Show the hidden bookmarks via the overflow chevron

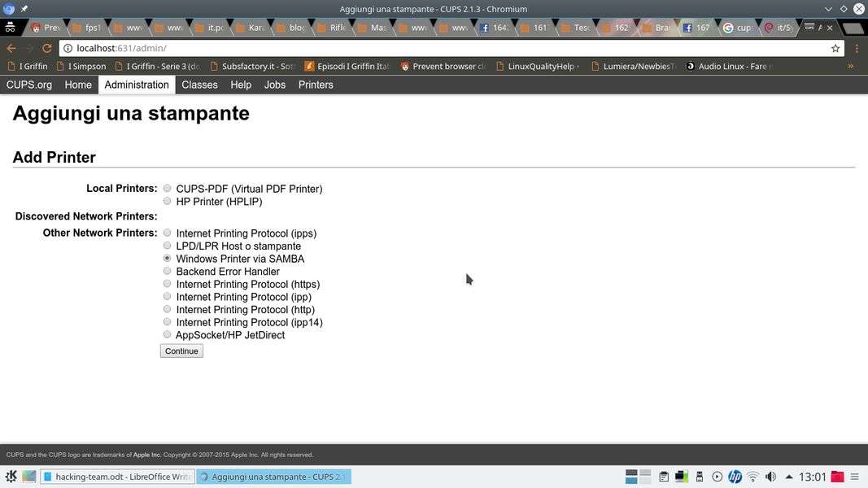point(851,66)
